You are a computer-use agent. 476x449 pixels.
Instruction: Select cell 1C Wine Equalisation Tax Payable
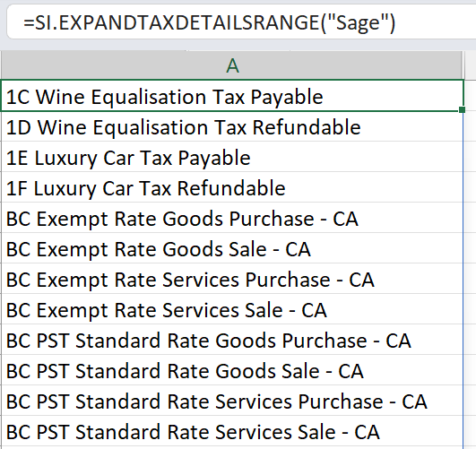click(x=232, y=96)
